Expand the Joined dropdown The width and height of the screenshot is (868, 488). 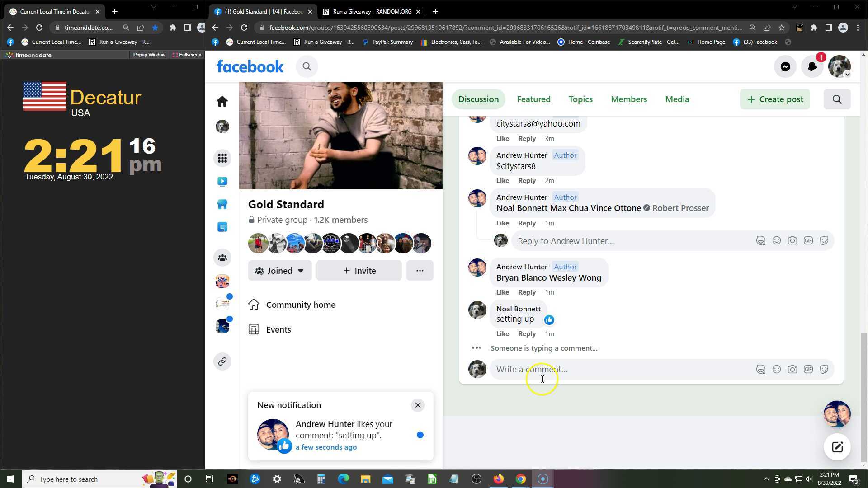[280, 271]
